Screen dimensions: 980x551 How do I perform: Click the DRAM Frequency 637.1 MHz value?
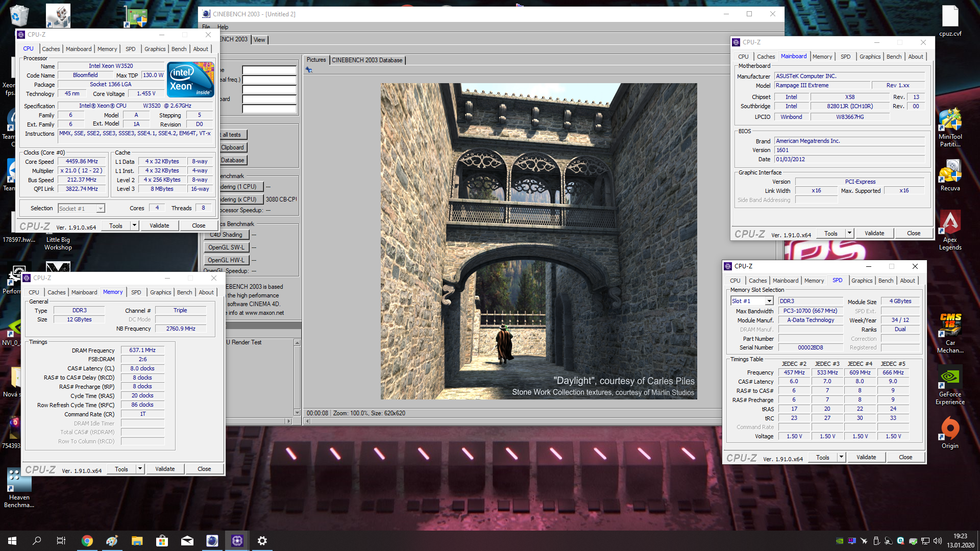(142, 350)
